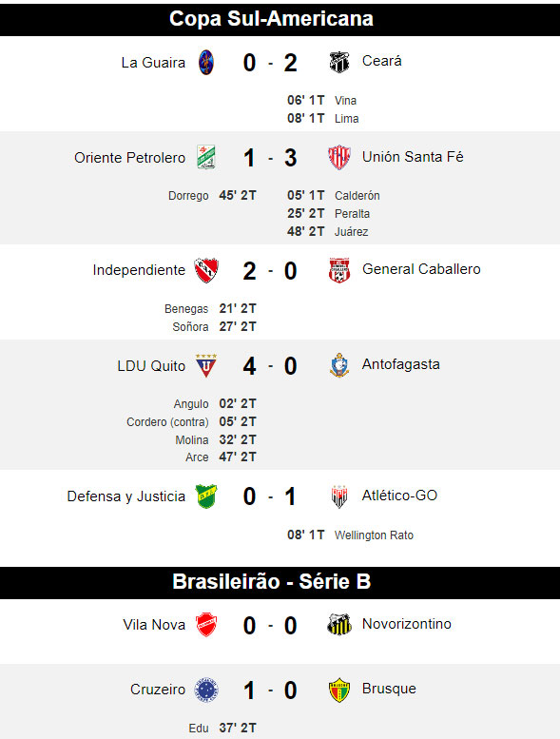Open the Defensa y Justicia green crest
This screenshot has height=739, width=560.
click(x=205, y=496)
